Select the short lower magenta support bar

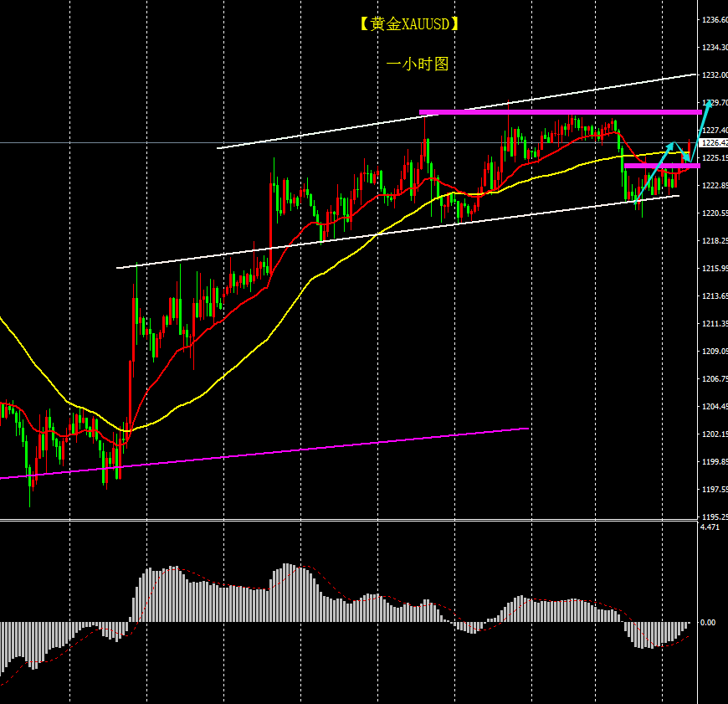coord(661,166)
